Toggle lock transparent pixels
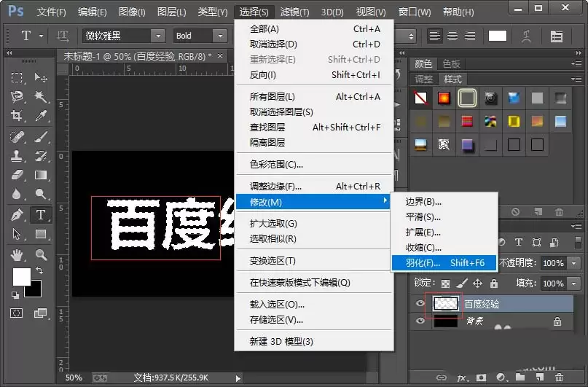Viewport: 588px width, 387px height. [445, 284]
